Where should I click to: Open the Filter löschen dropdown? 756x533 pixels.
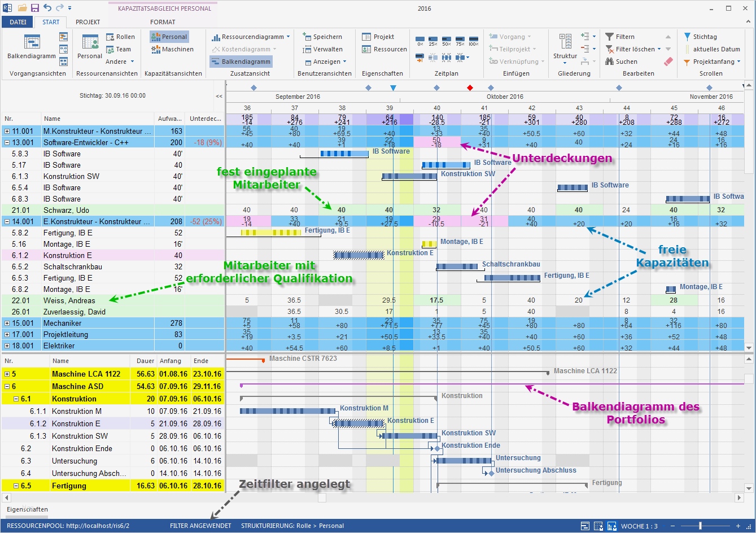pos(659,49)
